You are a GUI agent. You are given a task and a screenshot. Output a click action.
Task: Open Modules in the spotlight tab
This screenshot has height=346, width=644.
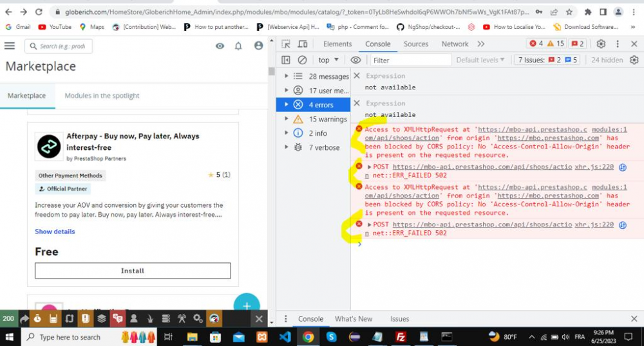click(x=102, y=96)
